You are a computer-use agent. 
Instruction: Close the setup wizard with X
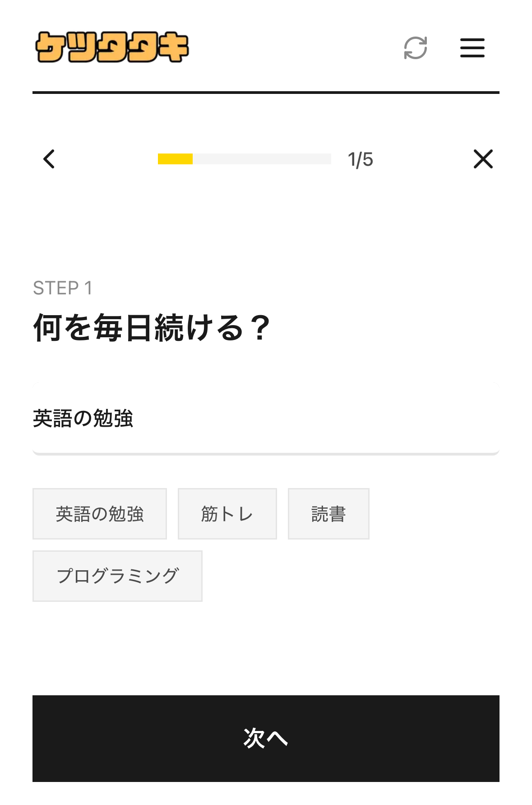point(483,159)
